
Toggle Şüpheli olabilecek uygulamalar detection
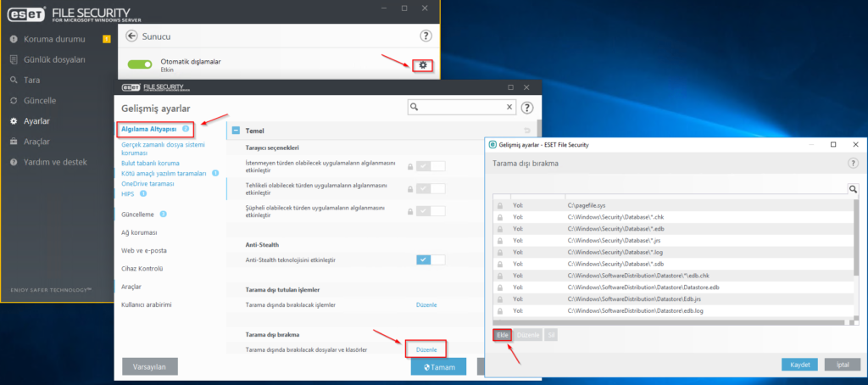tap(431, 211)
